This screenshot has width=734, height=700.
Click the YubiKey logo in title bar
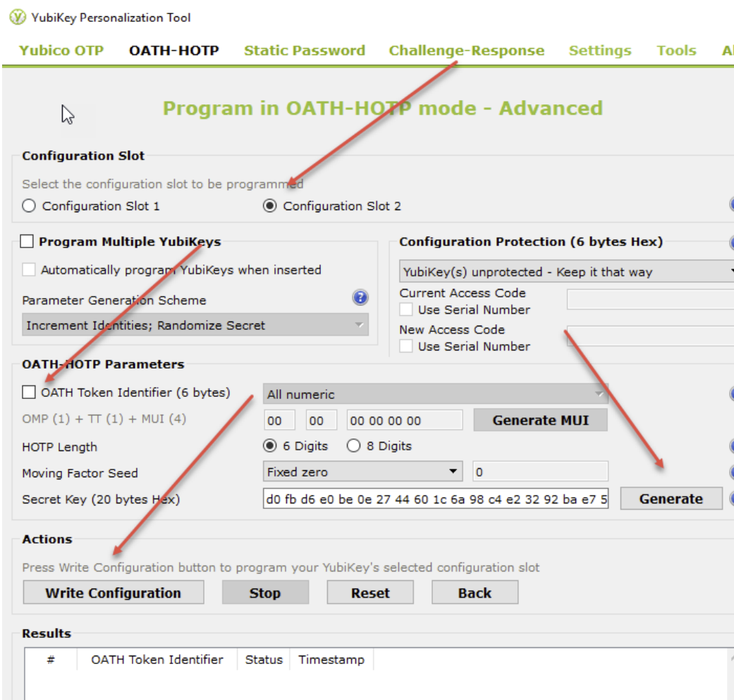point(18,18)
